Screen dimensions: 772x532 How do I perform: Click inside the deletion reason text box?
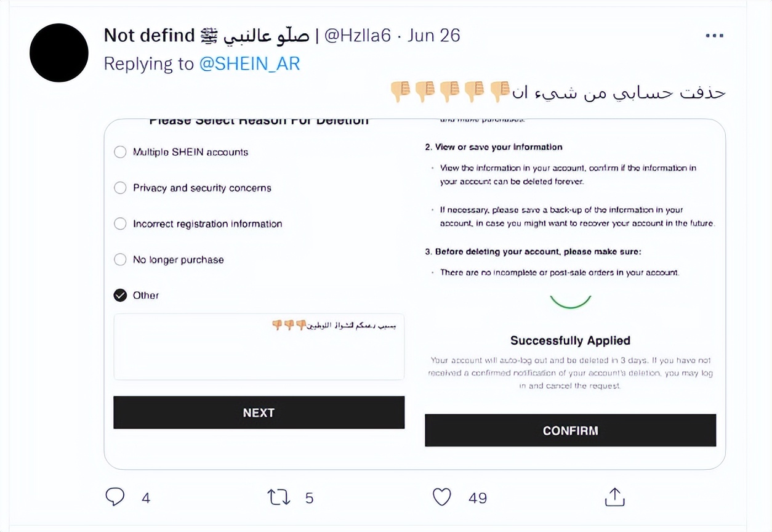point(259,354)
